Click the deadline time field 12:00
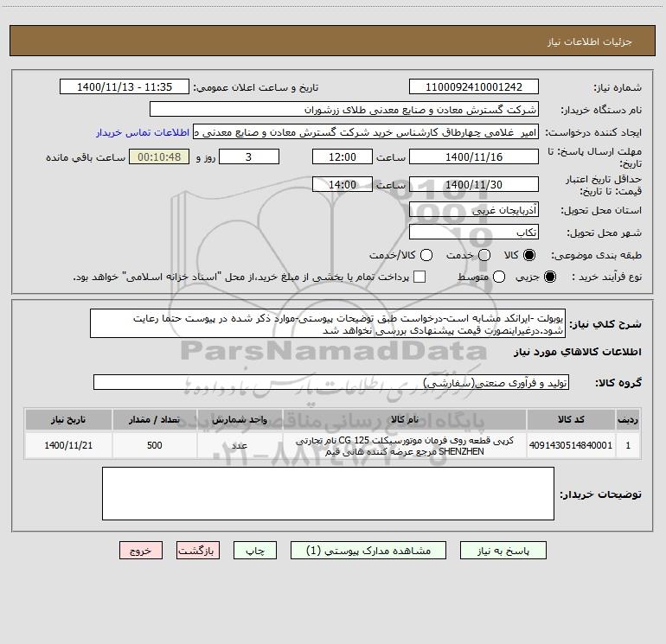Image resolution: width=666 pixels, height=644 pixels. [x=343, y=157]
